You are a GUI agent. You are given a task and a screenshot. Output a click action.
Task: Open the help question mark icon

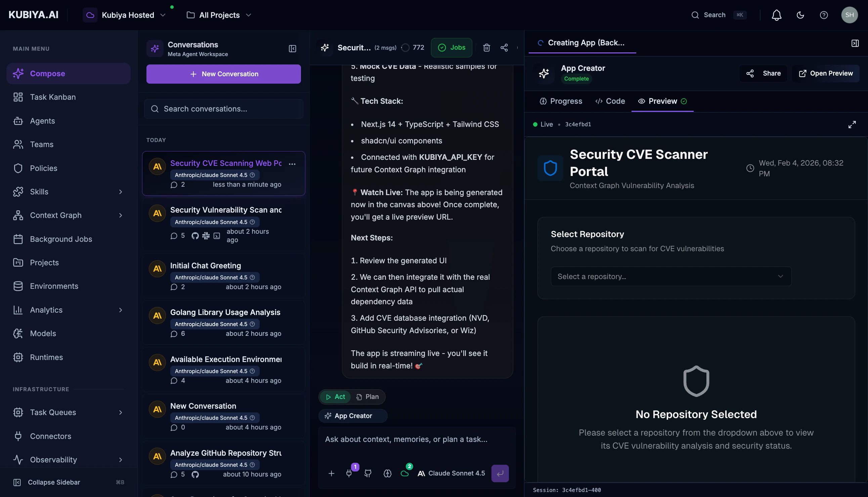(824, 15)
